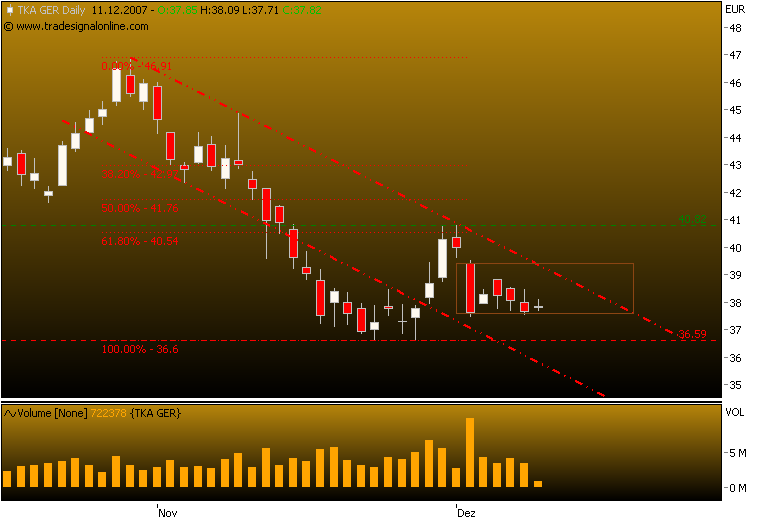Click the 38 price axis label

tap(735, 303)
